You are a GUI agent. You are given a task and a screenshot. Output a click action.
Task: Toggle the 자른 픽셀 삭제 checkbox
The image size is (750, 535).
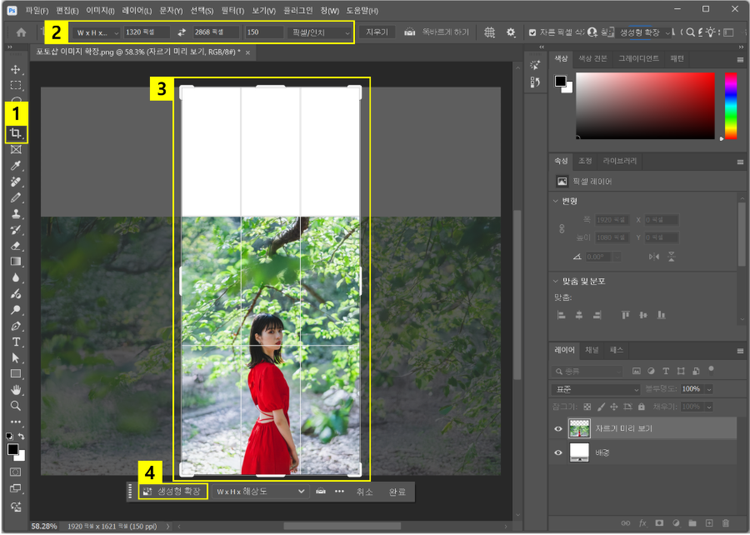point(532,33)
